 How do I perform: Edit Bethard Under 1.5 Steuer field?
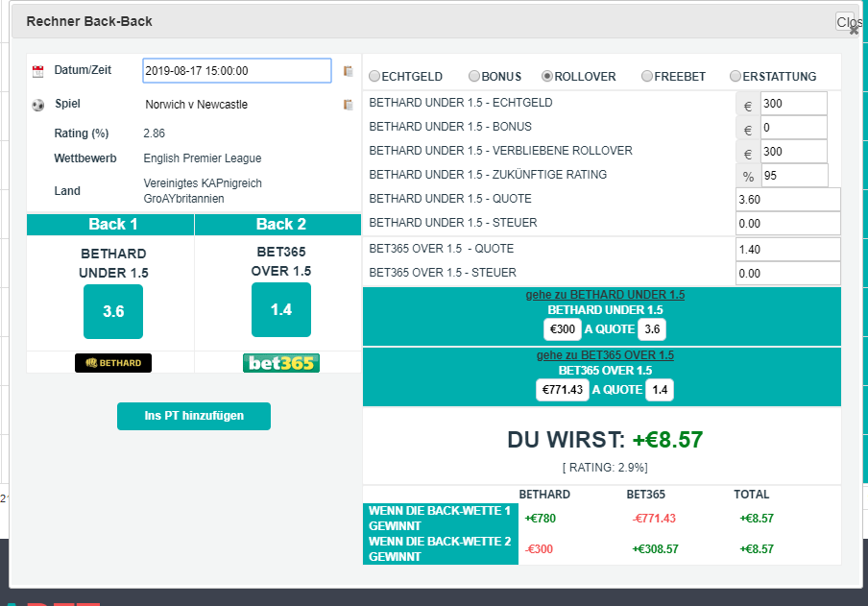pos(787,223)
